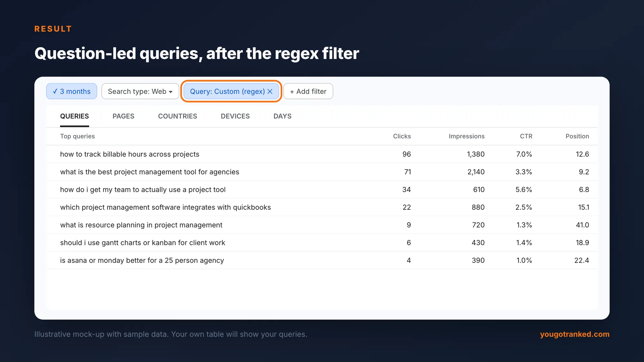
Task: Remove the Query Custom regex filter via X
Action: (270, 91)
